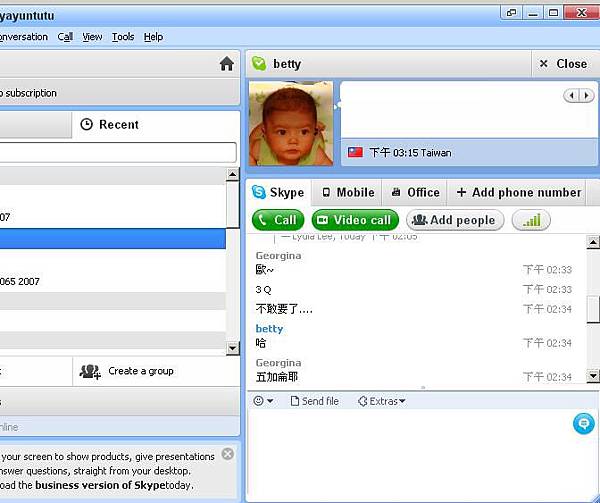Click Add phone number tab
This screenshot has height=503, width=600.
(x=519, y=192)
